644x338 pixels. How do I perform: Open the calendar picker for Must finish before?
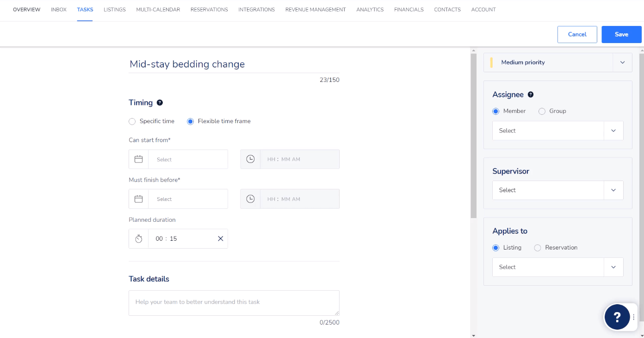click(x=138, y=199)
